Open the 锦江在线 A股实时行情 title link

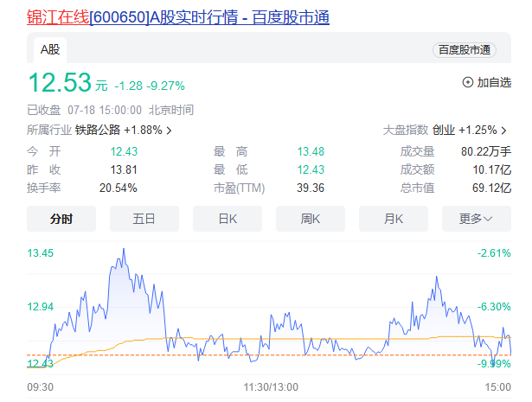point(178,17)
